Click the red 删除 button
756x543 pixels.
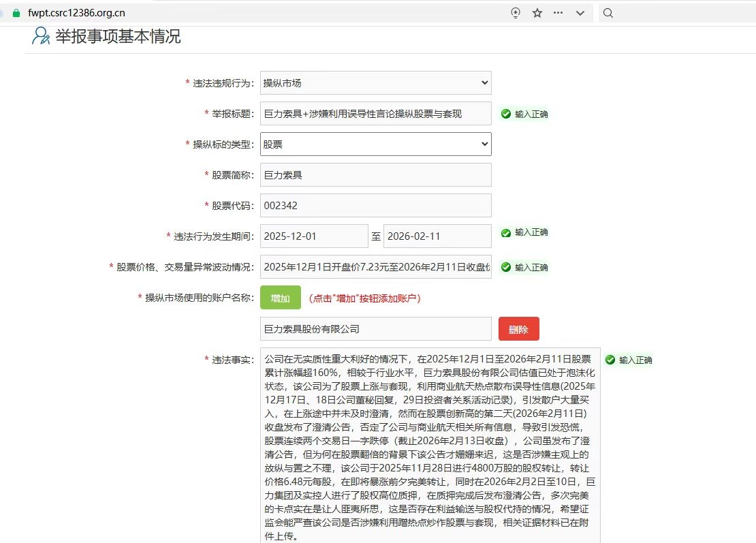click(x=519, y=329)
